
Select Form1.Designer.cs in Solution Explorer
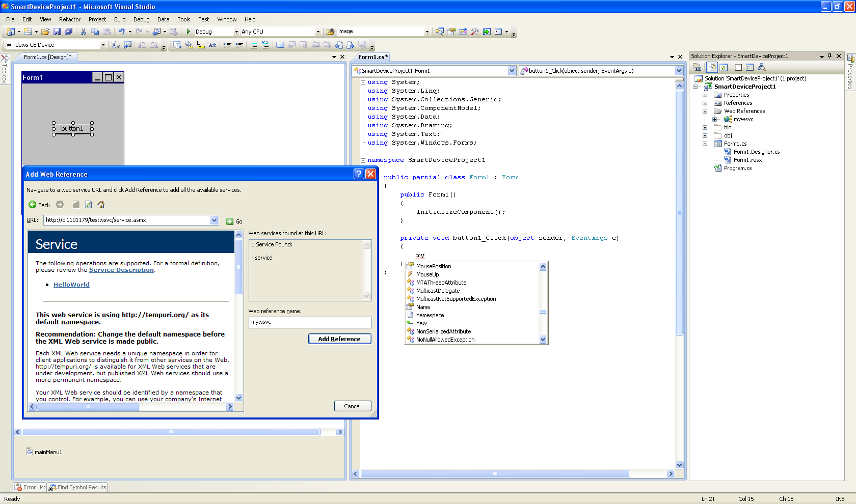756,152
